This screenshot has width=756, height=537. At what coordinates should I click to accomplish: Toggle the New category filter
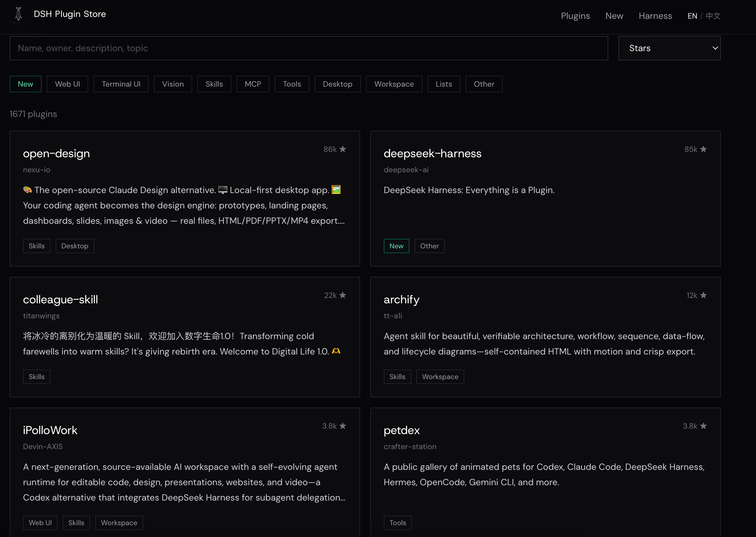(x=26, y=84)
